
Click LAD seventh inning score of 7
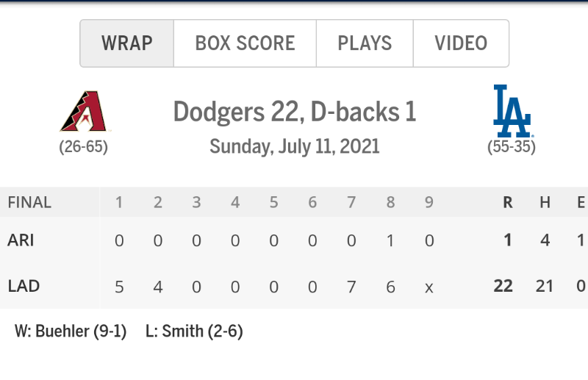[351, 287]
